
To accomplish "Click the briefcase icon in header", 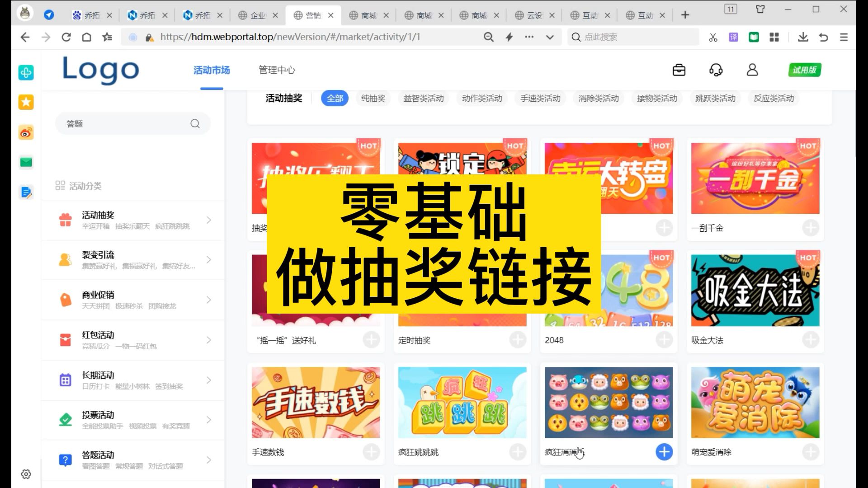I will (679, 70).
